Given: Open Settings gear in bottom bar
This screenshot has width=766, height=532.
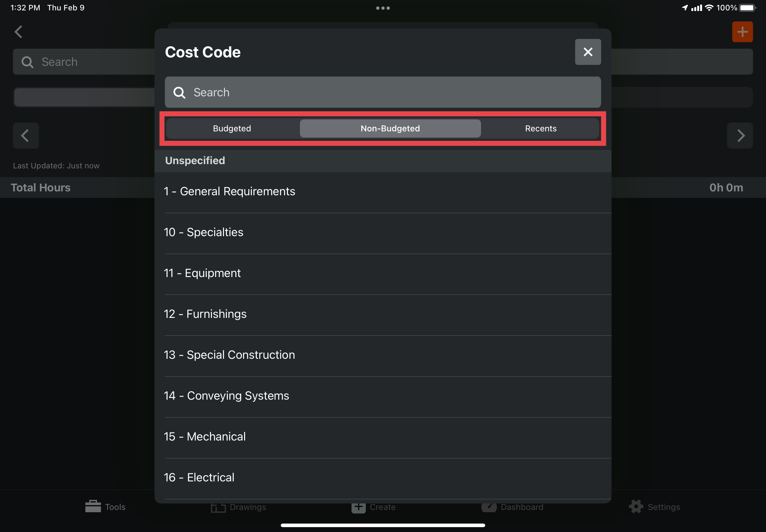Looking at the screenshot, I should pyautogui.click(x=654, y=507).
